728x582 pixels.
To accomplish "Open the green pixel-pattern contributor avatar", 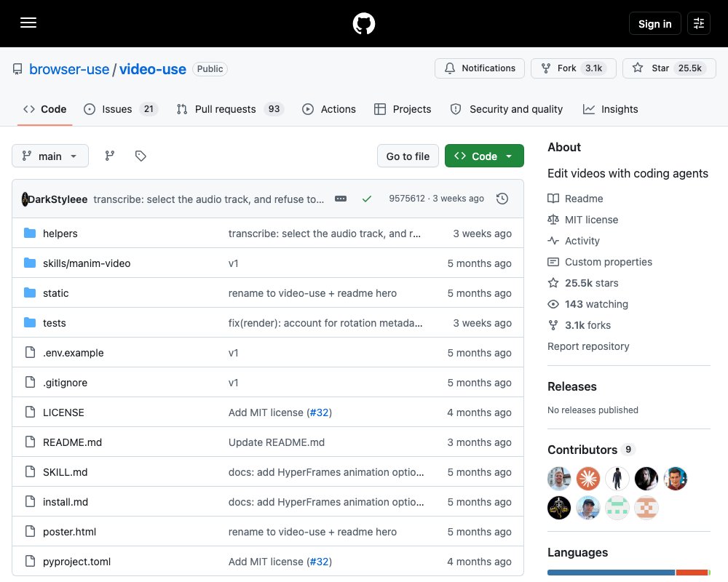I will click(x=617, y=508).
